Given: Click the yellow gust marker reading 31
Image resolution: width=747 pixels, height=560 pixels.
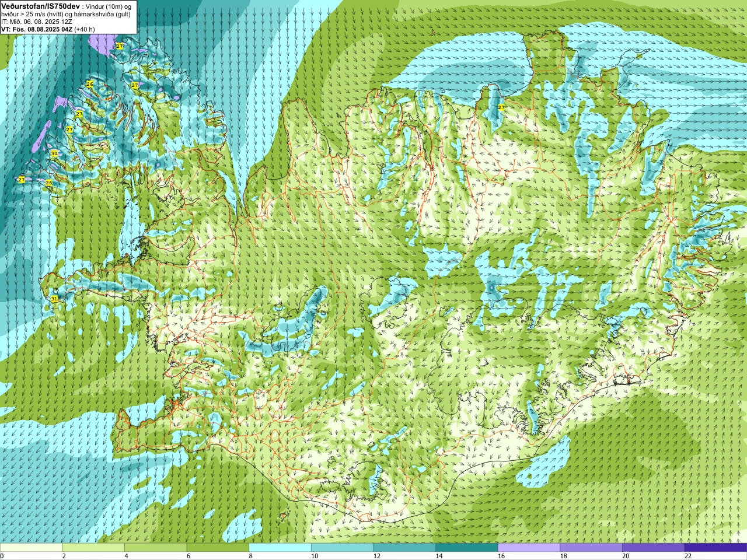Looking at the screenshot, I should point(54,299).
